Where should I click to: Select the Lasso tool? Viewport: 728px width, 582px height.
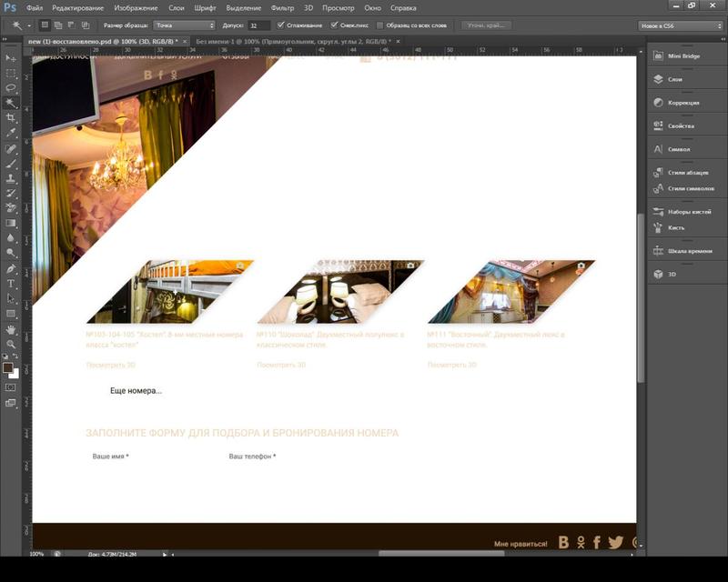coord(11,88)
